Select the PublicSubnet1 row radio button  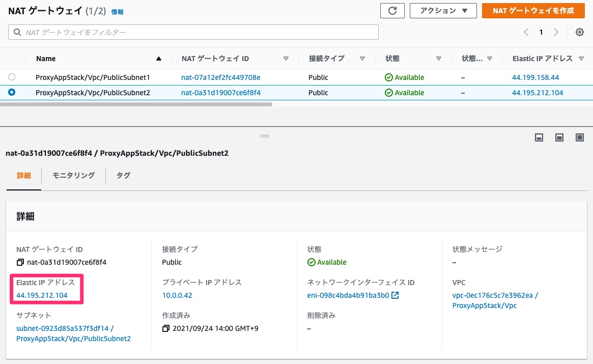pyautogui.click(x=12, y=77)
